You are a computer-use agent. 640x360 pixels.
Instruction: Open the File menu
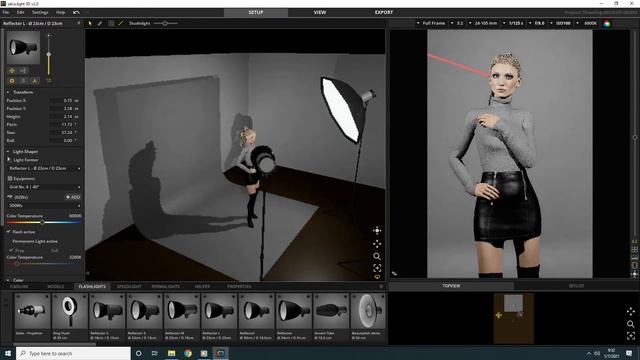[6, 13]
